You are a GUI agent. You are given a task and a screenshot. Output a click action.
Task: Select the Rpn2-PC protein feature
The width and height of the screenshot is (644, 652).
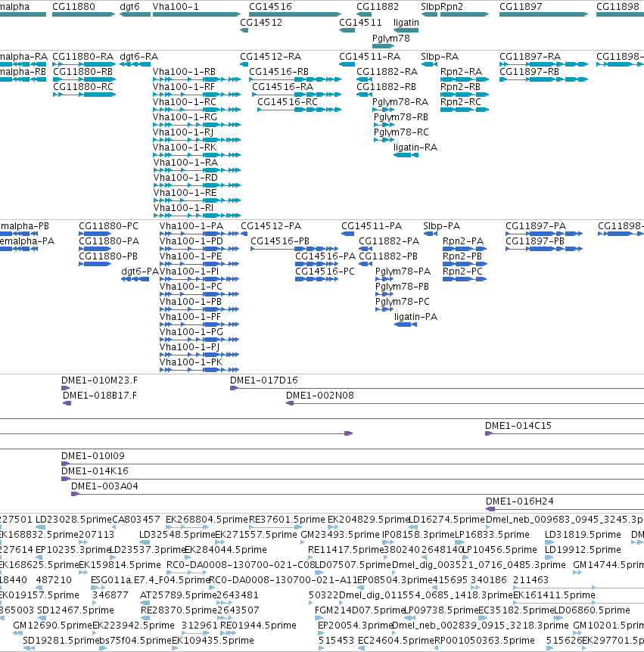tap(465, 279)
